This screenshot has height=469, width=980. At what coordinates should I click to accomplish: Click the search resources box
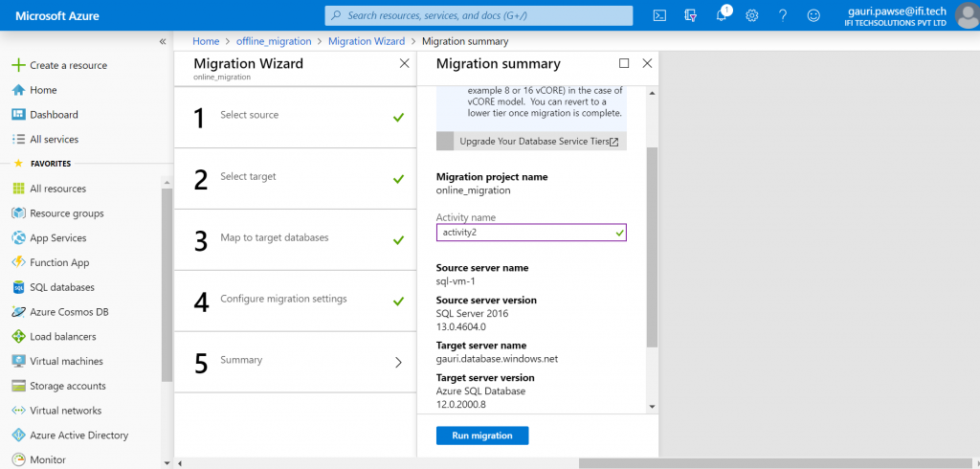(x=479, y=15)
